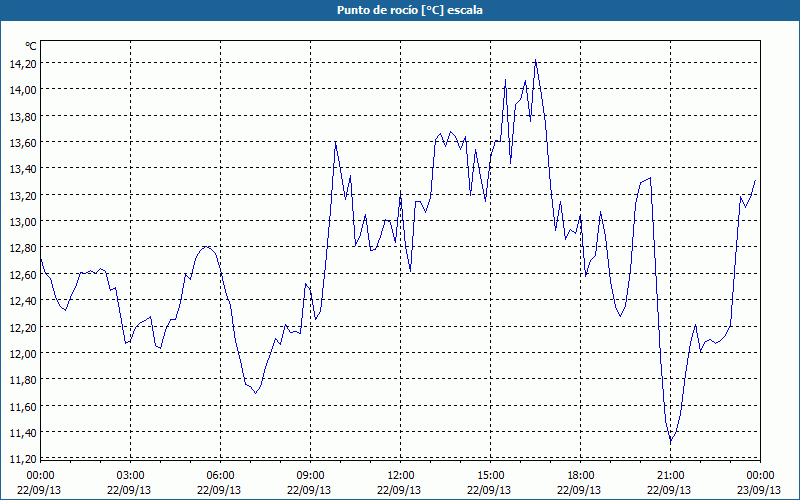Screen dimensions: 800x500
Task: Select the y-axis value 11,60
Action: coord(22,406)
